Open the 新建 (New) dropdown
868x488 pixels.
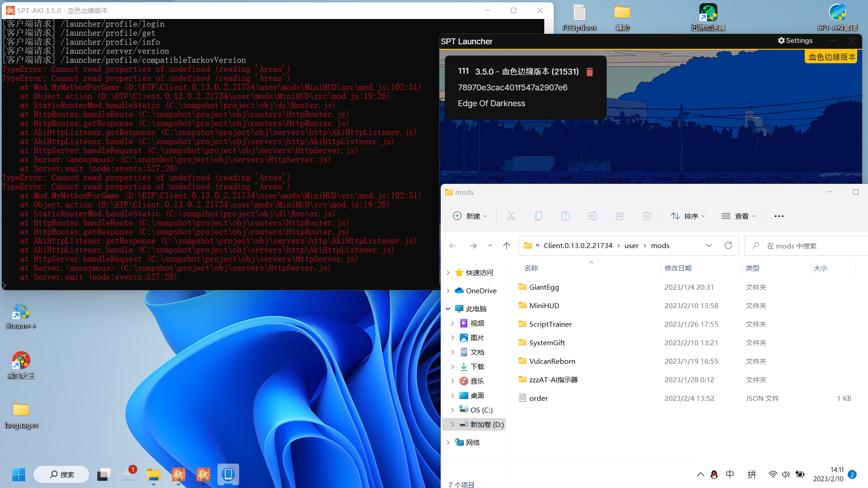click(x=470, y=216)
